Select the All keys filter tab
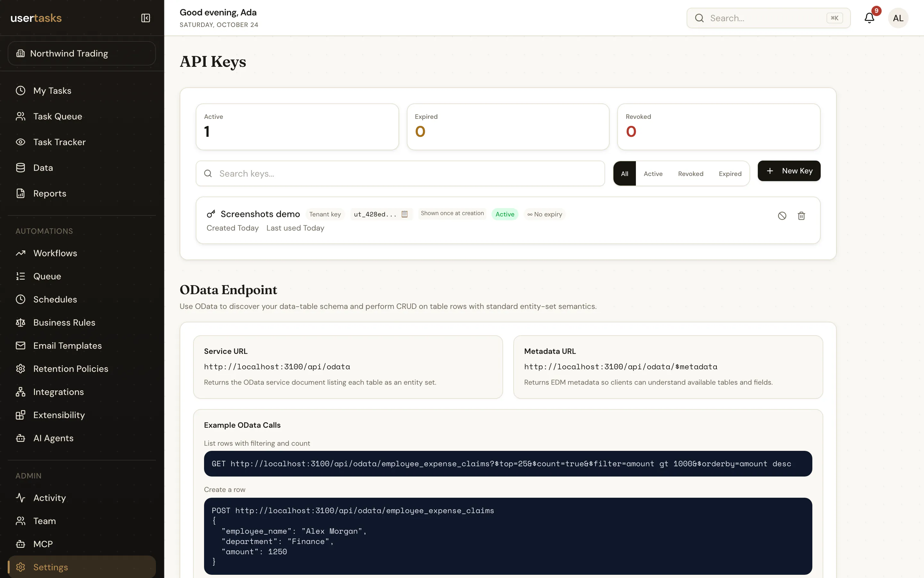The height and width of the screenshot is (578, 924). [x=624, y=173]
